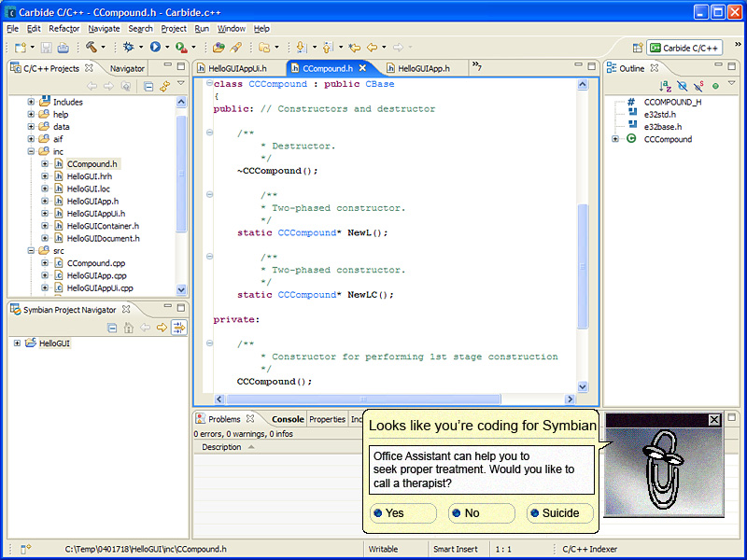This screenshot has width=747, height=560.
Task: Click the External Tools run icon
Action: pos(181,47)
